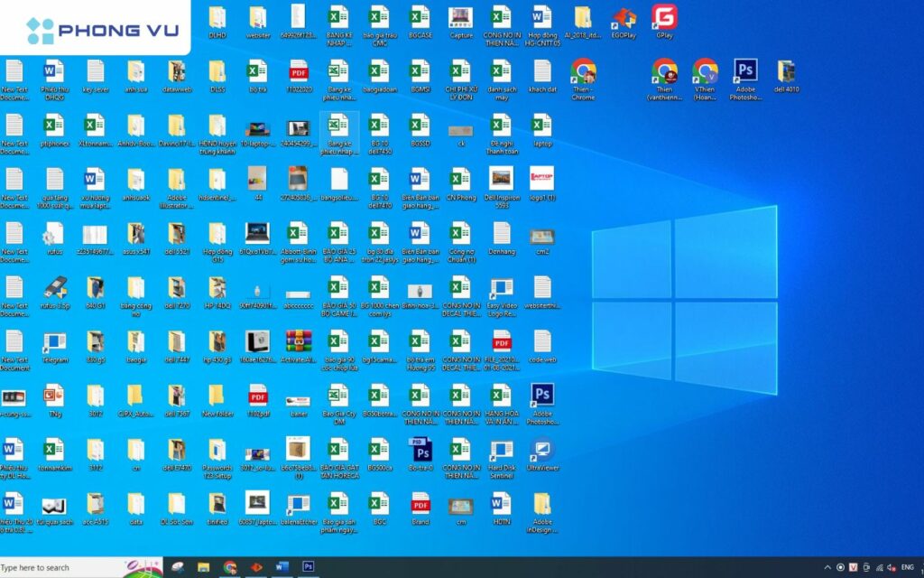
Task: Expand hidden system tray icons
Action: pos(827,567)
